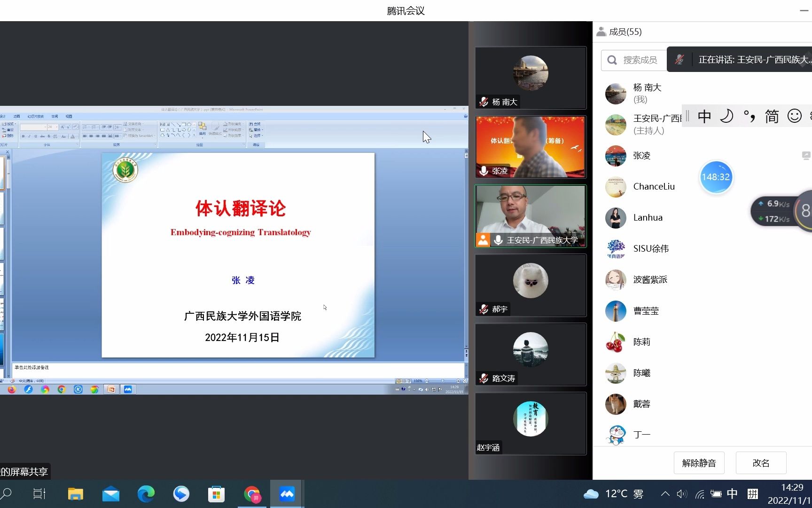Toggle mute on 路文涛's video tile
The width and height of the screenshot is (812, 508).
click(x=484, y=378)
